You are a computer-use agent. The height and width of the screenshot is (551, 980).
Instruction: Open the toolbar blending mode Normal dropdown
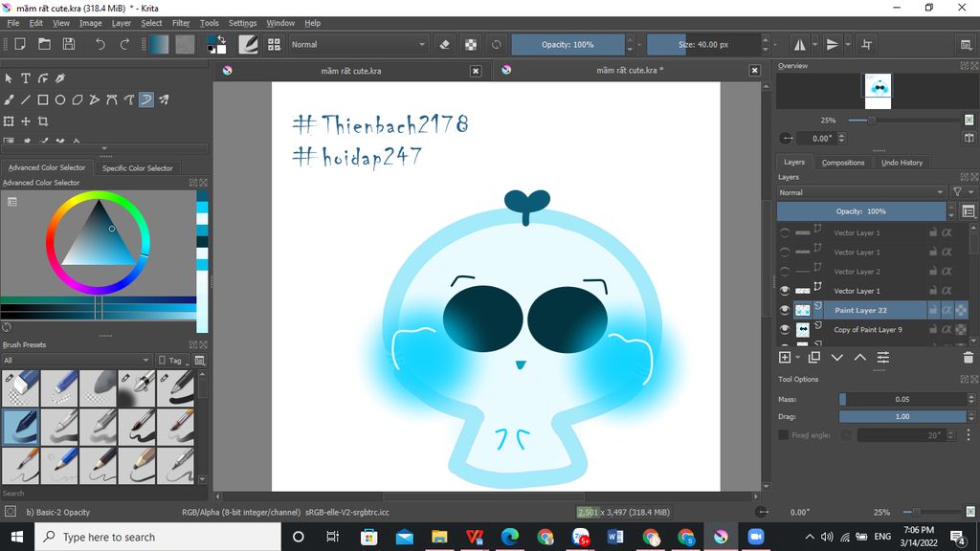pyautogui.click(x=358, y=44)
